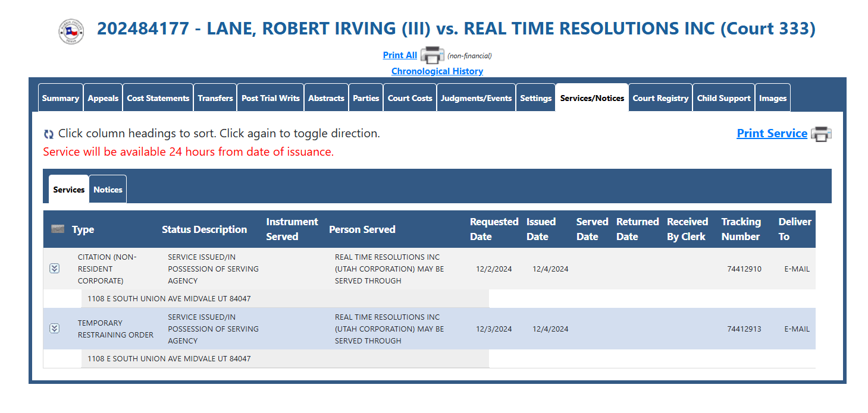This screenshot has width=868, height=413.
Task: Open the Appeals tab
Action: 103,98
